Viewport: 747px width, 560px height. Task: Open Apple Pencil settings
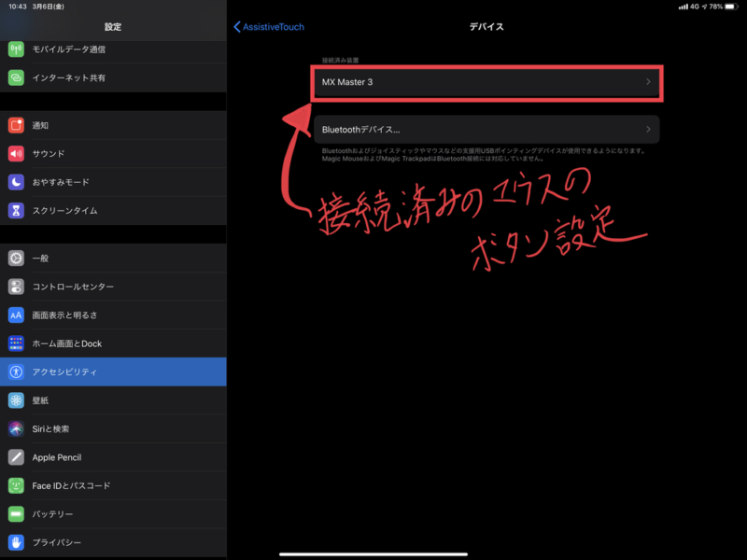[113, 457]
